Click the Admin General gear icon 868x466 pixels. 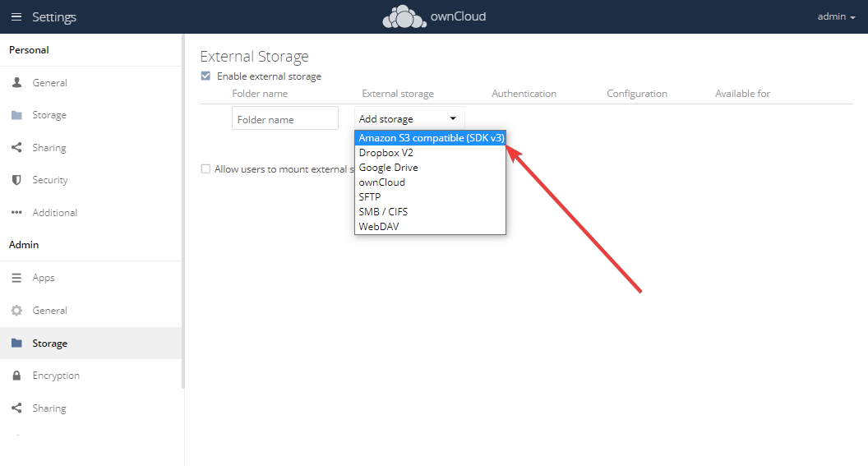tap(16, 311)
